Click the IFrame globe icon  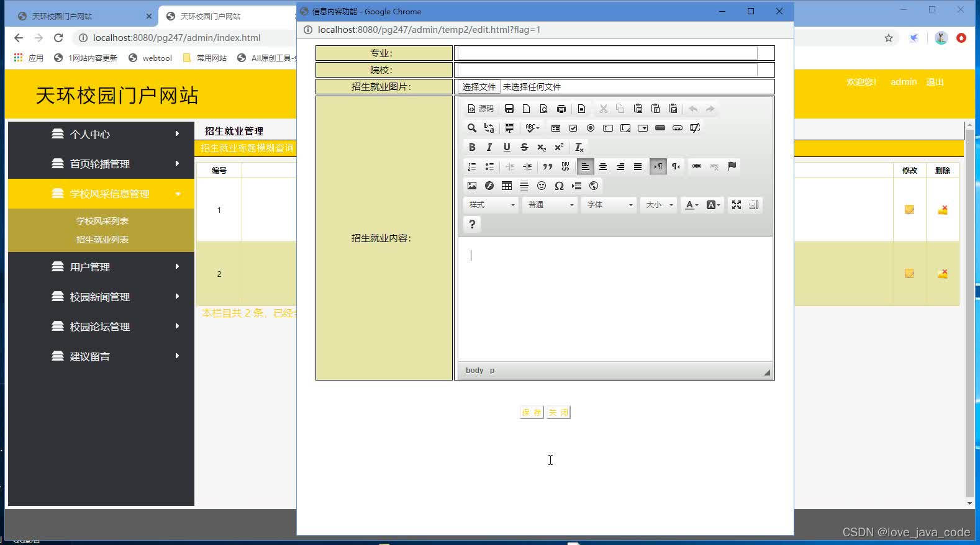(594, 186)
